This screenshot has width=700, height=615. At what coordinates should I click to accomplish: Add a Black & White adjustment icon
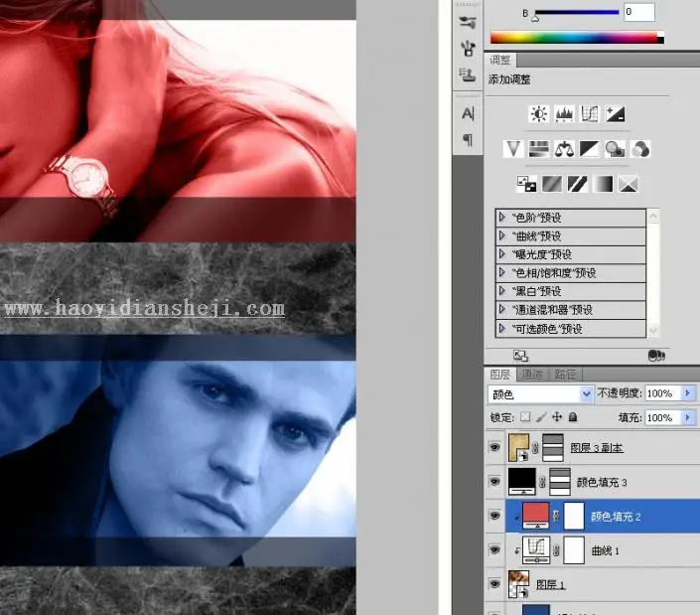589,149
